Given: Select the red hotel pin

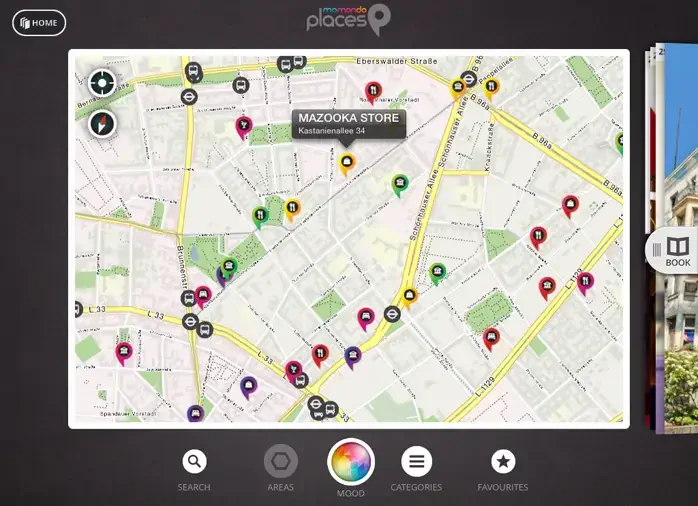Looking at the screenshot, I should coord(491,339).
